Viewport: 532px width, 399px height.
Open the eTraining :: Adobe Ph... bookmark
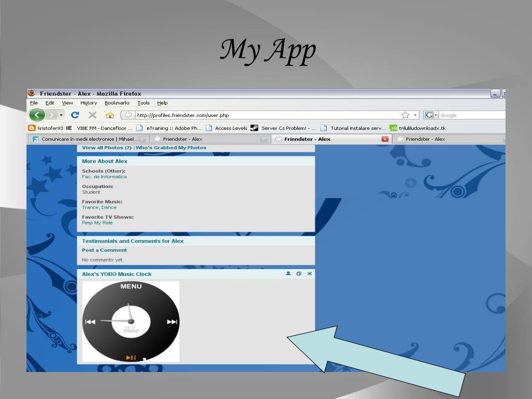click(x=169, y=128)
